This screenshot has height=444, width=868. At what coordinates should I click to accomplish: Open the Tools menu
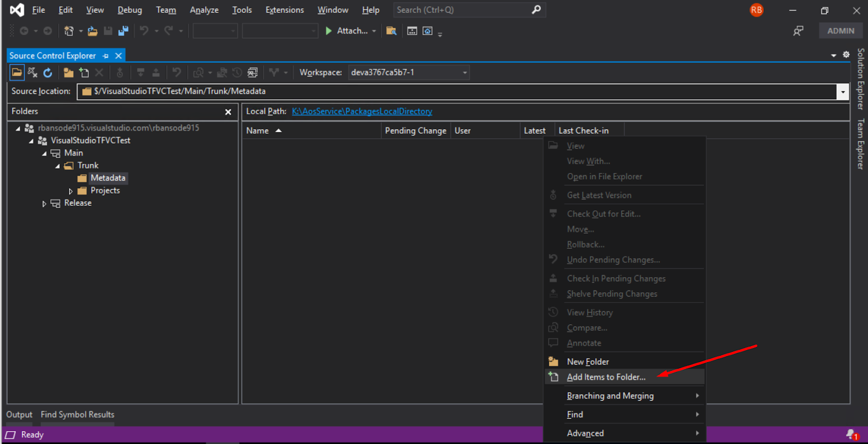point(242,10)
